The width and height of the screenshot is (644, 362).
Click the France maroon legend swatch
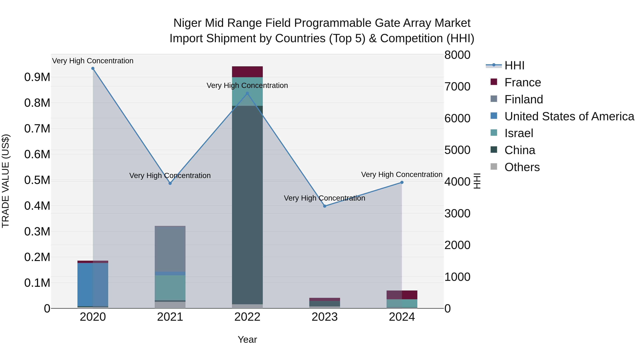coord(494,82)
